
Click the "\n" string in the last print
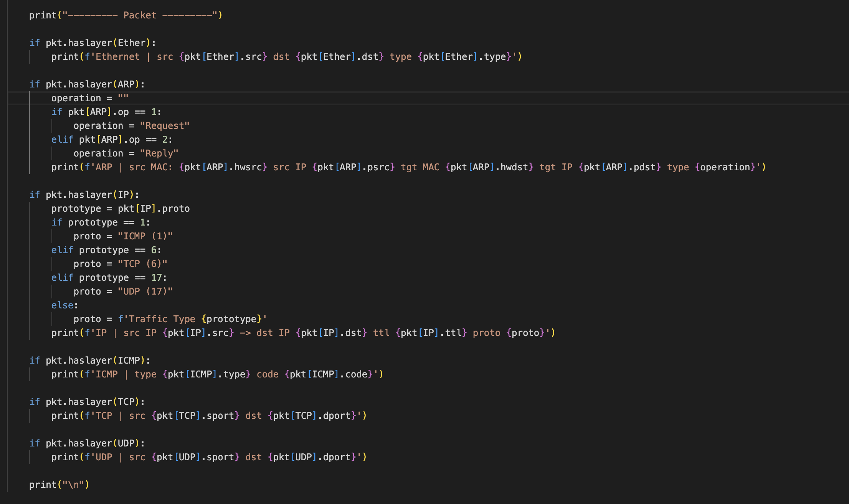tap(73, 485)
